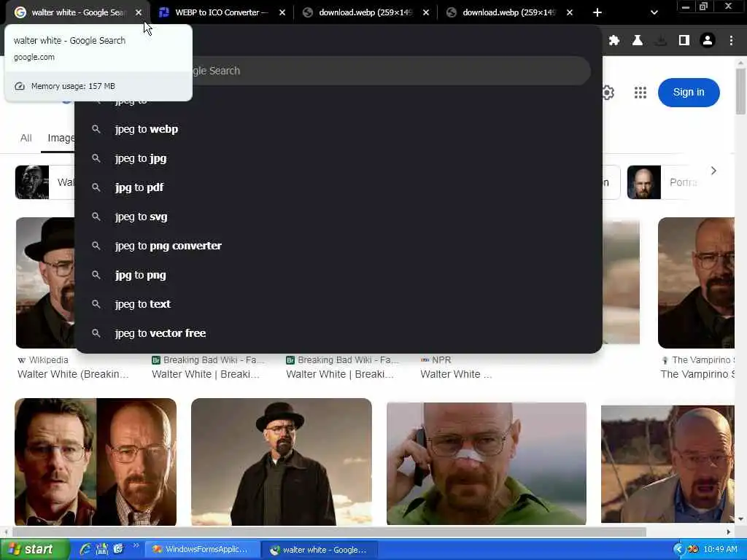
Task: Click the Sign in button
Action: tap(689, 93)
